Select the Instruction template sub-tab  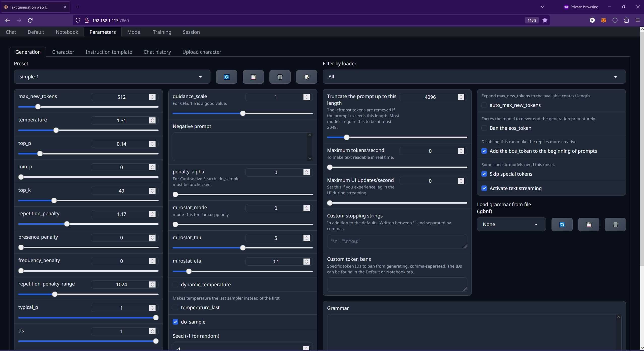[109, 52]
